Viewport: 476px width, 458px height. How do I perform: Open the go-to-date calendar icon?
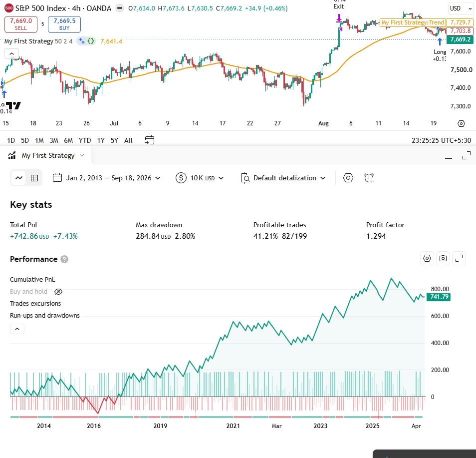pos(149,140)
